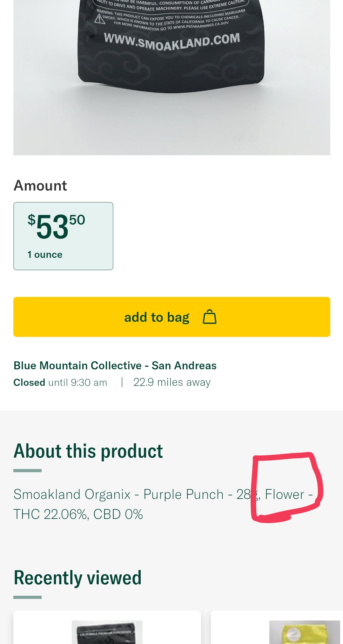Click the green underline below Recently viewed

[x=27, y=597]
